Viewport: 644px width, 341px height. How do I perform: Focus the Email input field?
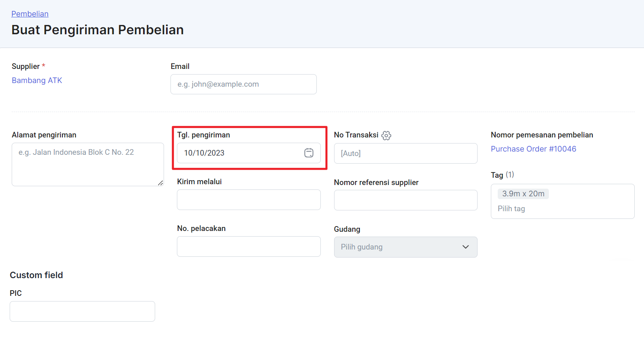(x=243, y=84)
